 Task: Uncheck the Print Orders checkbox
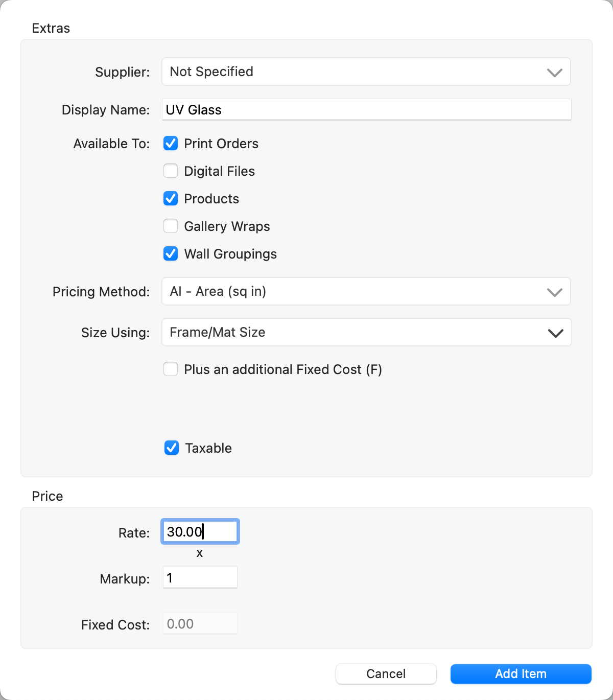[x=171, y=144]
